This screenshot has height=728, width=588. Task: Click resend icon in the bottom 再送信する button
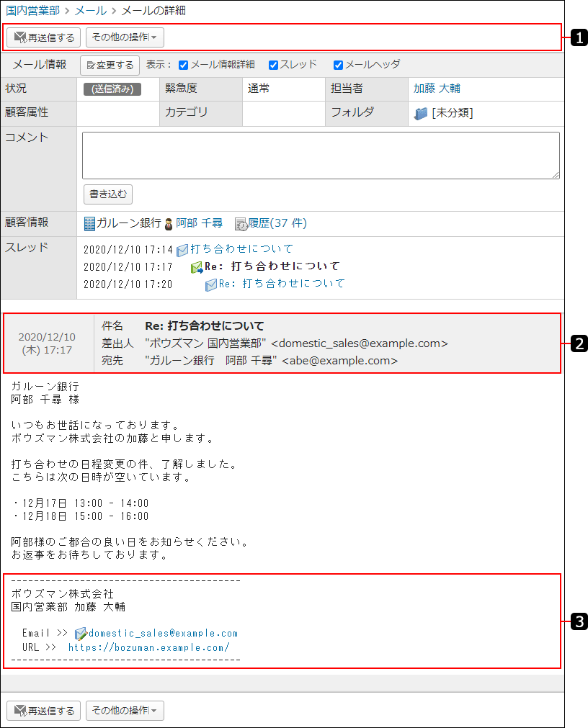point(20,711)
